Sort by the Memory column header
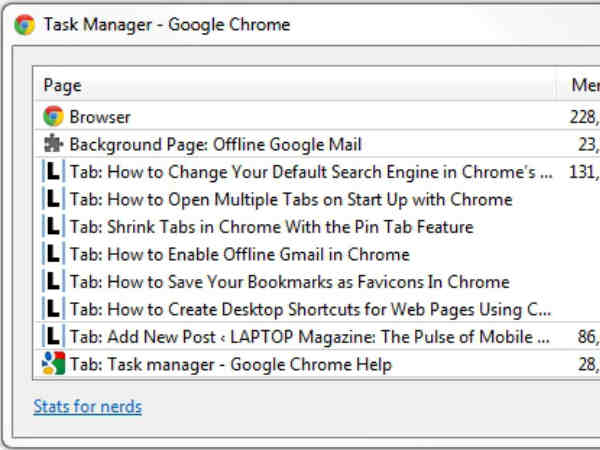 coord(582,86)
